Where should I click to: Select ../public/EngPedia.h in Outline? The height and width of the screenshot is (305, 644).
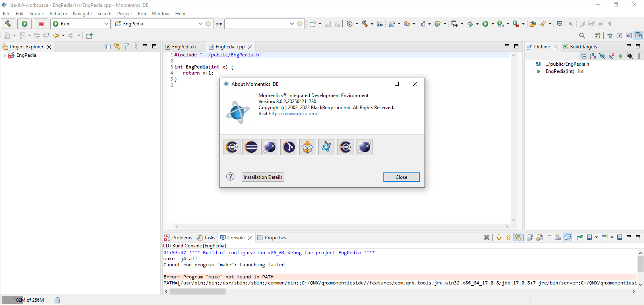tap(567, 64)
